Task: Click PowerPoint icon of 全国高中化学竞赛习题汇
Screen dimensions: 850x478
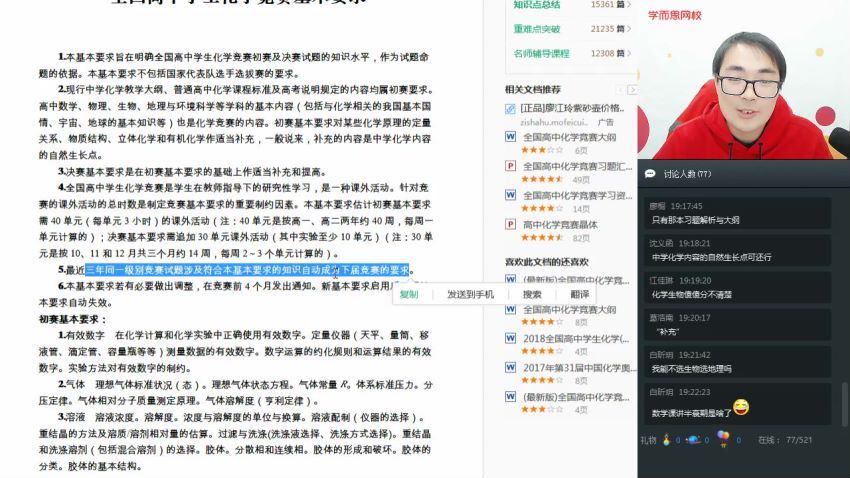Action: click(x=510, y=166)
